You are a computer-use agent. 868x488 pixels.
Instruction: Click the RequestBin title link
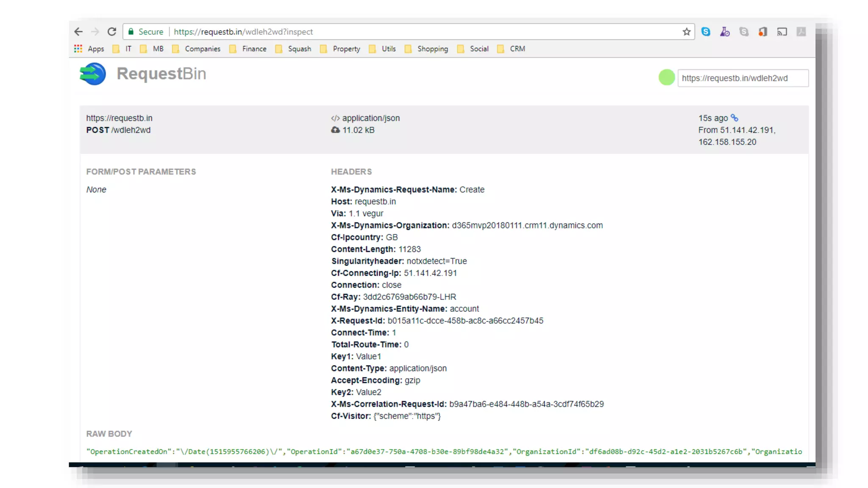tap(161, 74)
